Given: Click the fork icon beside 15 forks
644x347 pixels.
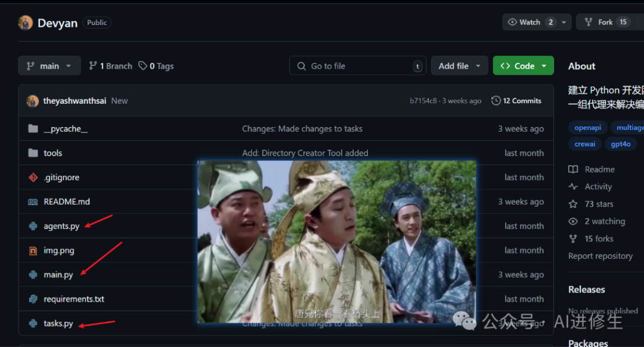Looking at the screenshot, I should click(573, 238).
